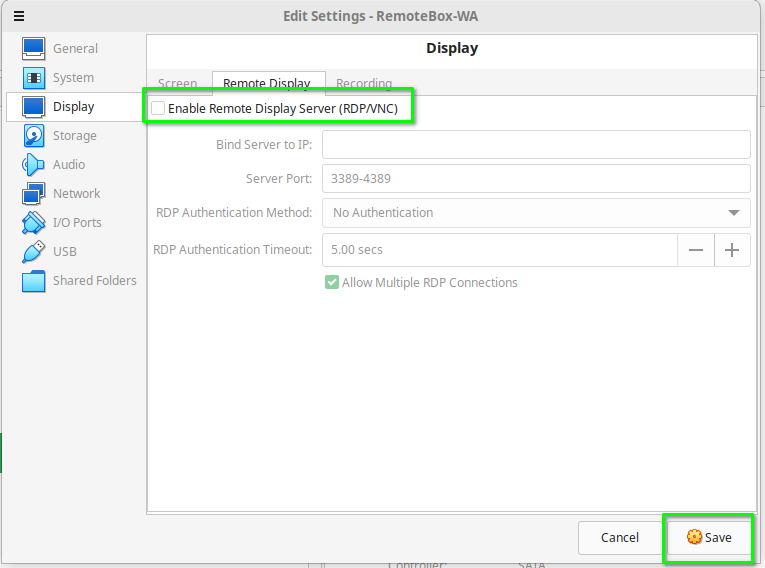Image resolution: width=765 pixels, height=568 pixels.
Task: Open the Shared Folders icon
Action: pyautogui.click(x=34, y=281)
